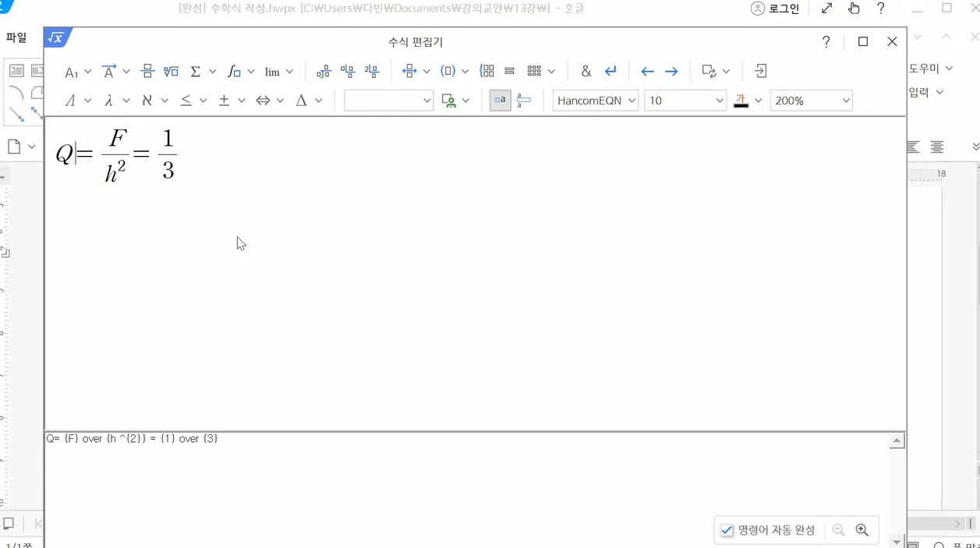Insert a cases brace template
This screenshot has width=980, height=548.
coord(487,72)
